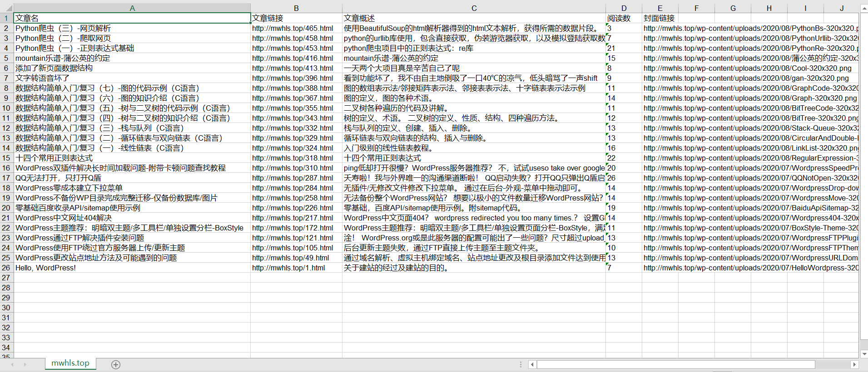Viewport: 868px width, 372px height.
Task: Select cell WordPress中文网址404解决
Action: point(132,218)
